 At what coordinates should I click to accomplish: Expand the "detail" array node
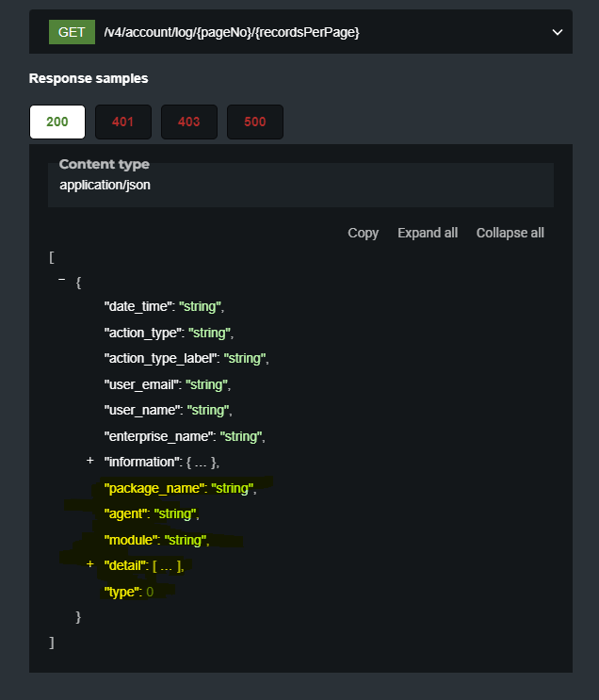point(90,564)
